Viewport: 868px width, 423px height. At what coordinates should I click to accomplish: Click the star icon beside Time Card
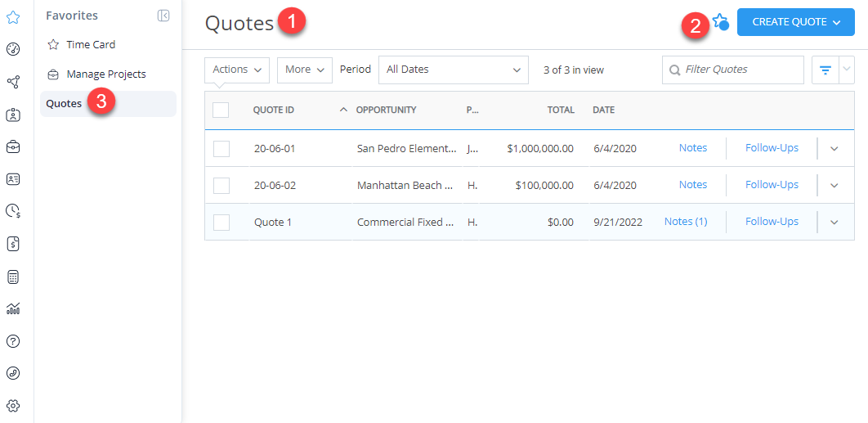(x=53, y=44)
